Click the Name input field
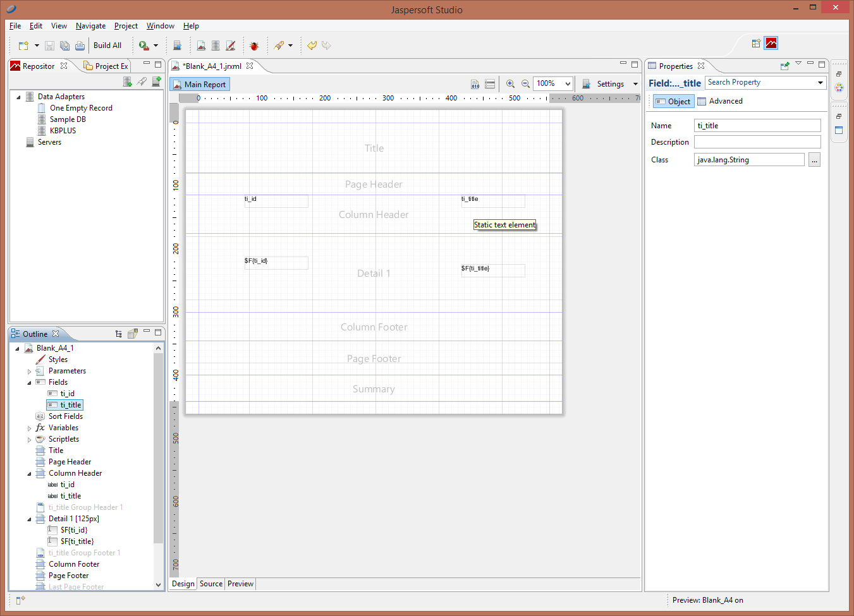854x616 pixels. (757, 126)
